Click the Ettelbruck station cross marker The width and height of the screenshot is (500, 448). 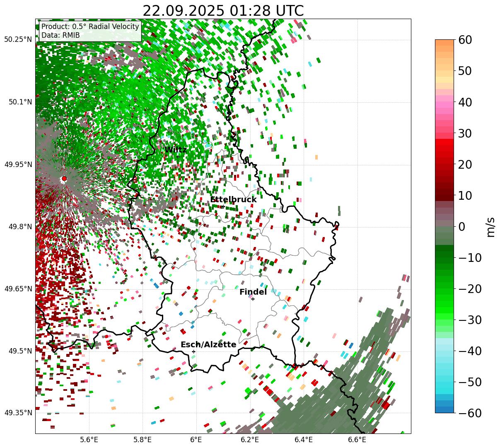tap(223, 206)
